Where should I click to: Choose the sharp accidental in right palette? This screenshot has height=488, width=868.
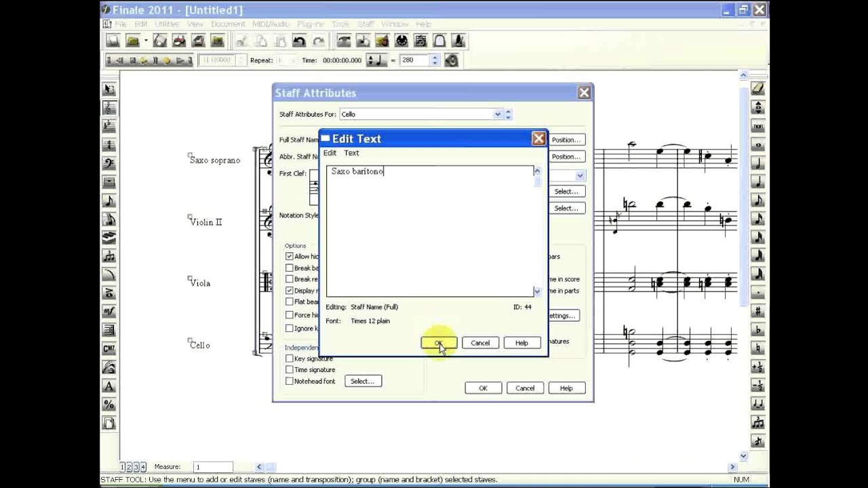(758, 312)
